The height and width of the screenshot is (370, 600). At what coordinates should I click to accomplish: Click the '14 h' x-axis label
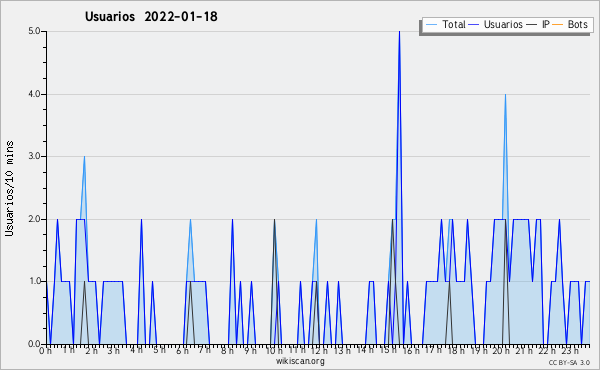coord(365,350)
